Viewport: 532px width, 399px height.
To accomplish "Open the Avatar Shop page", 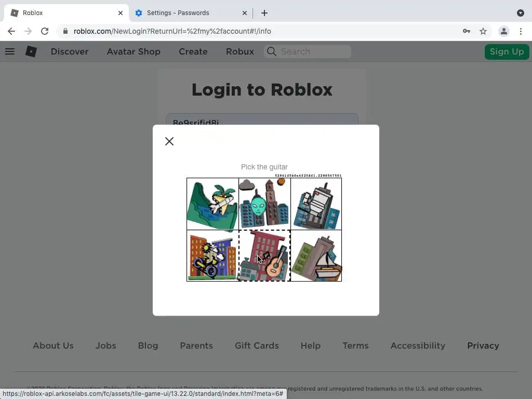I will coord(134,51).
